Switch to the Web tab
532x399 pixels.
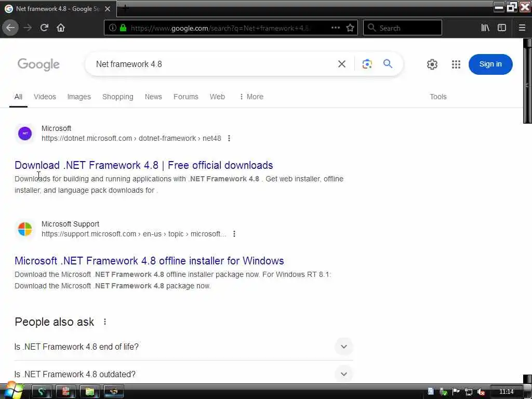pyautogui.click(x=217, y=97)
